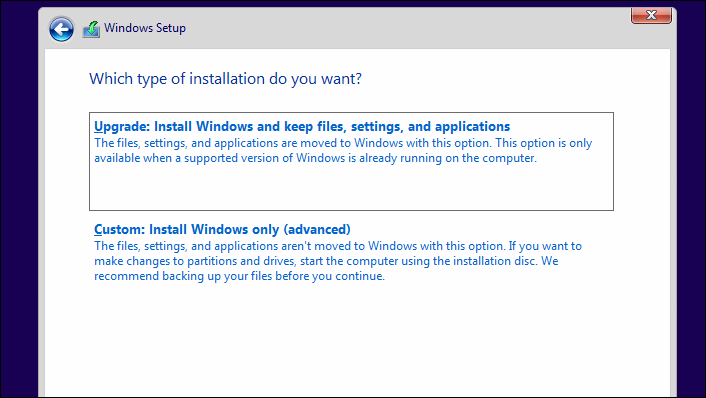Click the Windows Setup title text
The width and height of the screenshot is (706, 398).
click(x=145, y=28)
